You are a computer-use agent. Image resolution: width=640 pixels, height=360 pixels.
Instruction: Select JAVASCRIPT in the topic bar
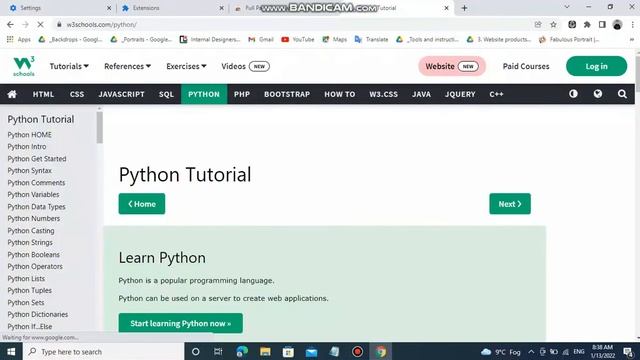pyautogui.click(x=121, y=94)
